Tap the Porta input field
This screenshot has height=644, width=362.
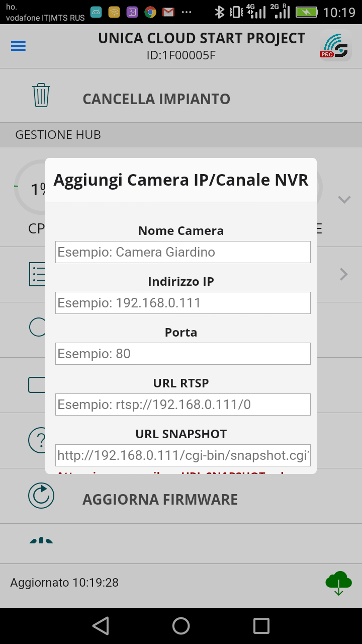click(183, 354)
